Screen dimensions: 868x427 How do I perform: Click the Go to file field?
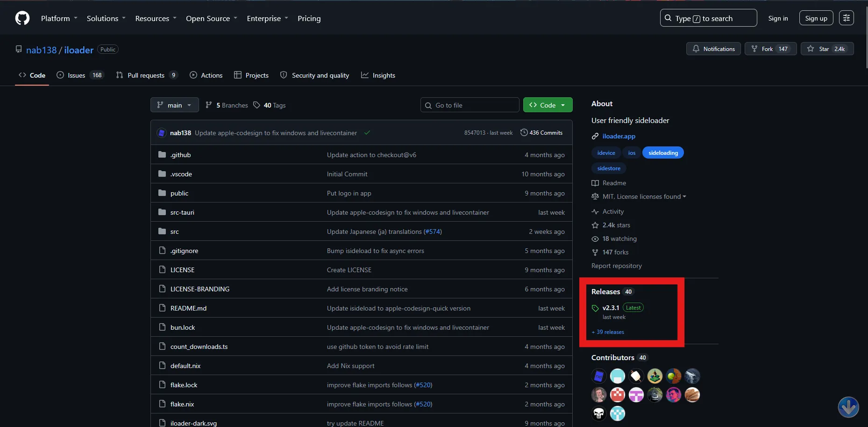(x=470, y=105)
